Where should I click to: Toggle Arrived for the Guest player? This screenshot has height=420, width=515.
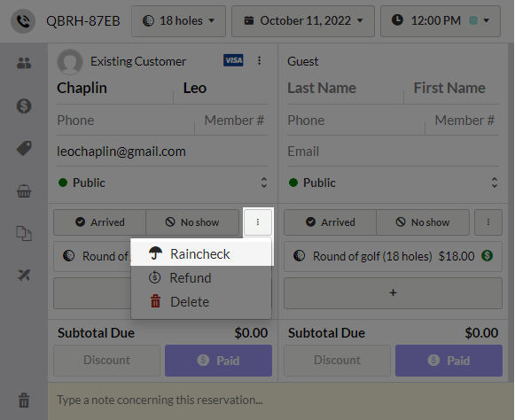(x=330, y=222)
